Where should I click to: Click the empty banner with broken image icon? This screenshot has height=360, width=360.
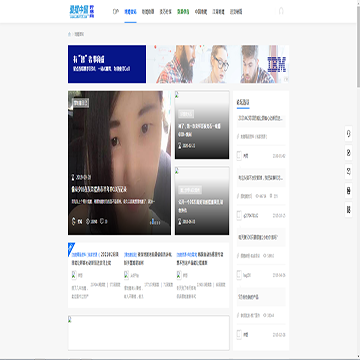(149, 333)
